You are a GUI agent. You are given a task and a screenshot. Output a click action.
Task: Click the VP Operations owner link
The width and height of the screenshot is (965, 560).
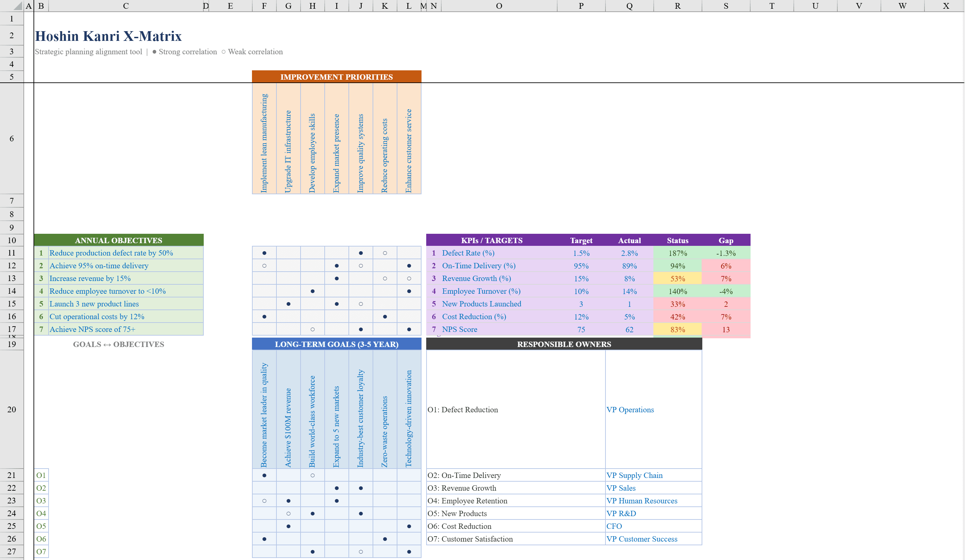point(630,410)
